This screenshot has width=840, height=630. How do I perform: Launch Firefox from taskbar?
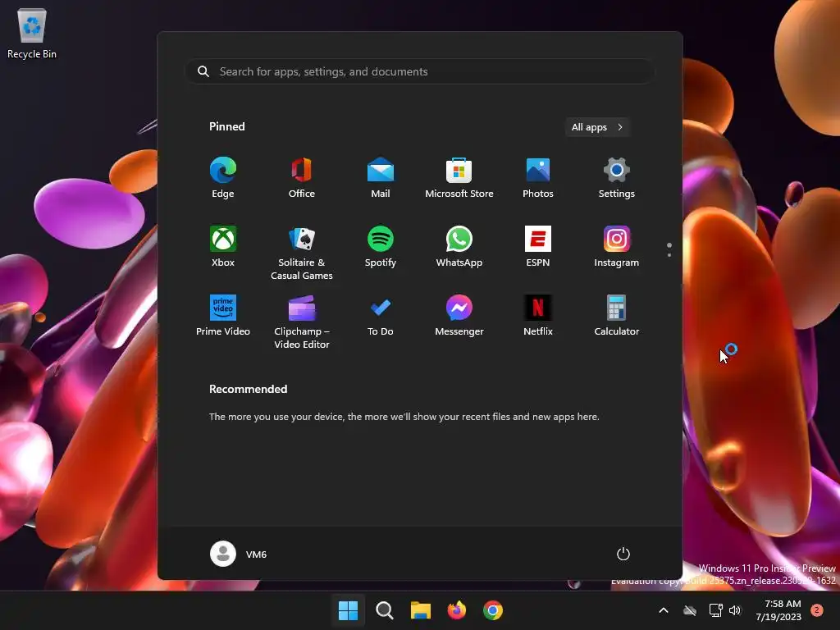pos(456,610)
